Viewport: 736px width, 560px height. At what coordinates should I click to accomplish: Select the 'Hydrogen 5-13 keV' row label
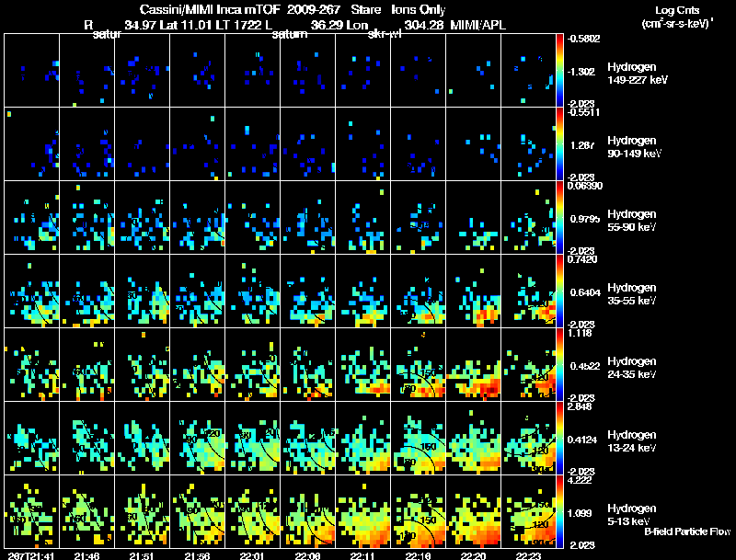click(632, 515)
